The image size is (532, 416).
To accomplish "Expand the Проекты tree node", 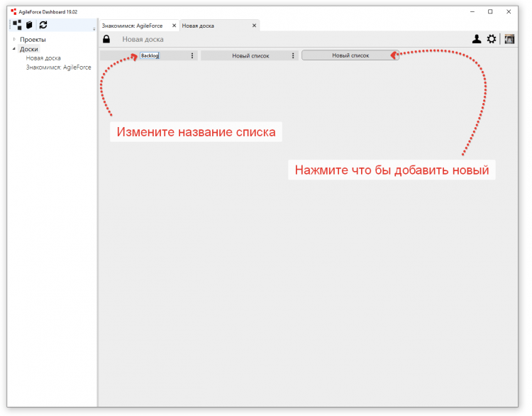I will [14, 40].
